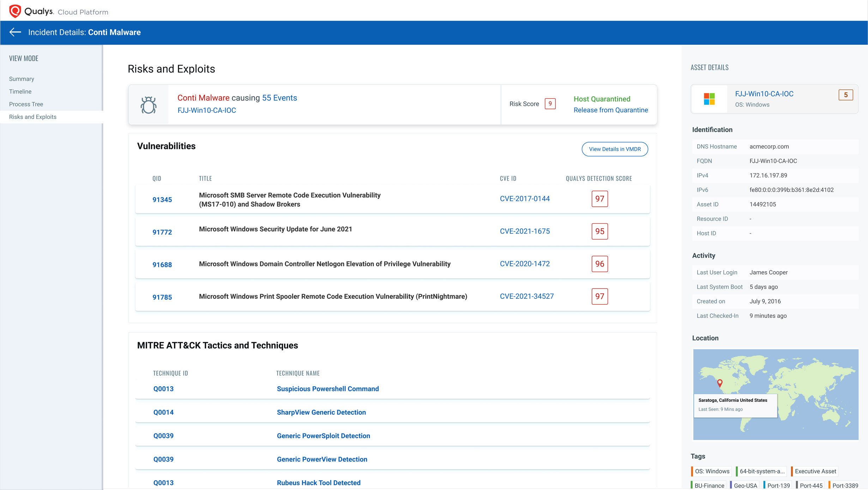Open technique ID Q0014
This screenshot has width=868, height=490.
(x=163, y=412)
